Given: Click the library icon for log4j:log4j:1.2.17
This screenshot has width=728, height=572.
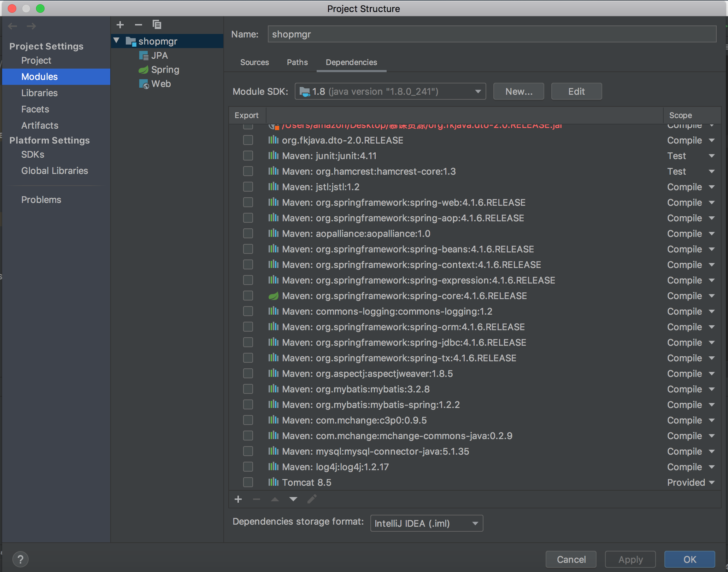Looking at the screenshot, I should [273, 467].
